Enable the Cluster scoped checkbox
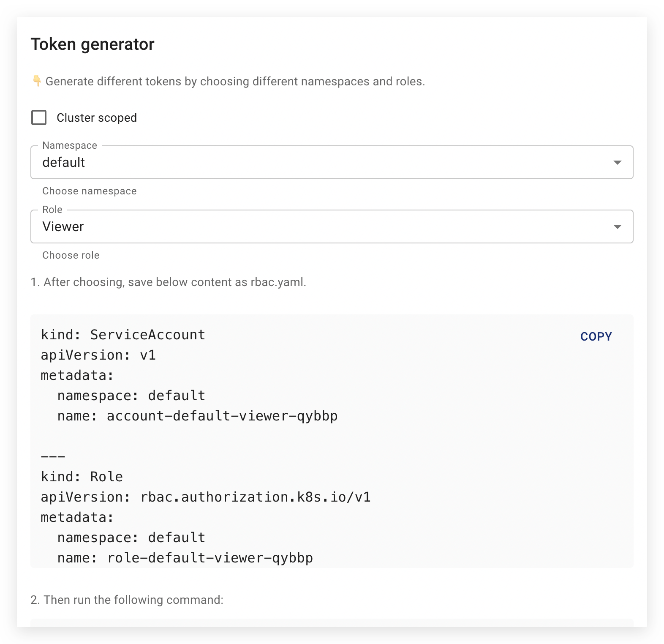Viewport: 664px width, 644px height. click(39, 117)
